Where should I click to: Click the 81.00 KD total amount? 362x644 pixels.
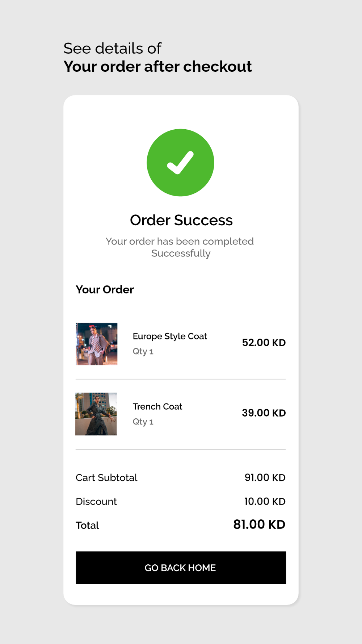pos(259,524)
